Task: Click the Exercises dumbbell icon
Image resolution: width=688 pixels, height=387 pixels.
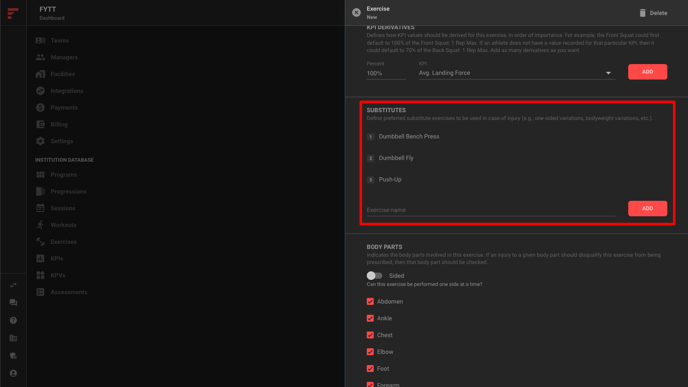Action: click(40, 242)
